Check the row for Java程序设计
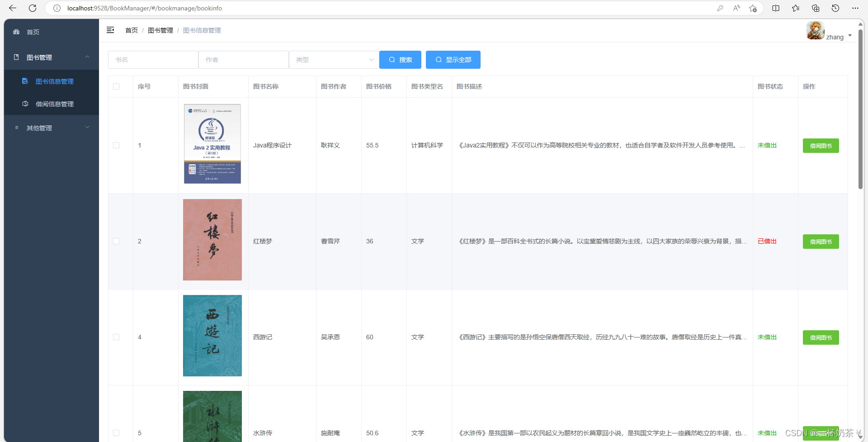The image size is (868, 442). 116,145
